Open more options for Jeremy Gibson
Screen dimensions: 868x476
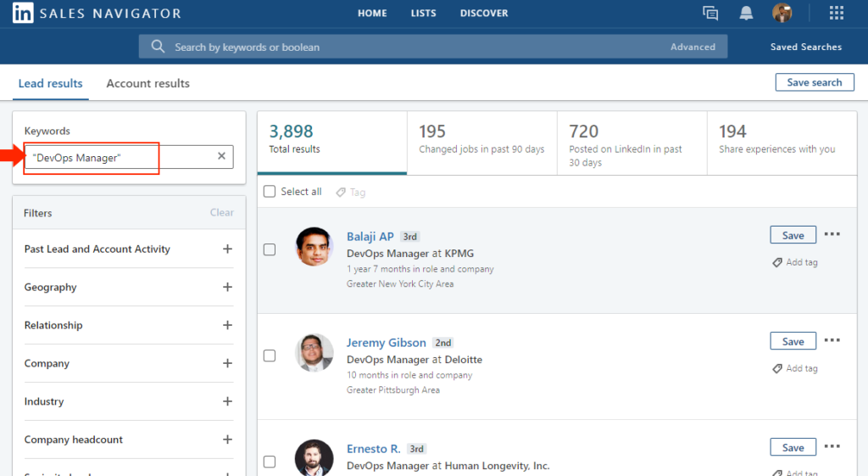[832, 340]
